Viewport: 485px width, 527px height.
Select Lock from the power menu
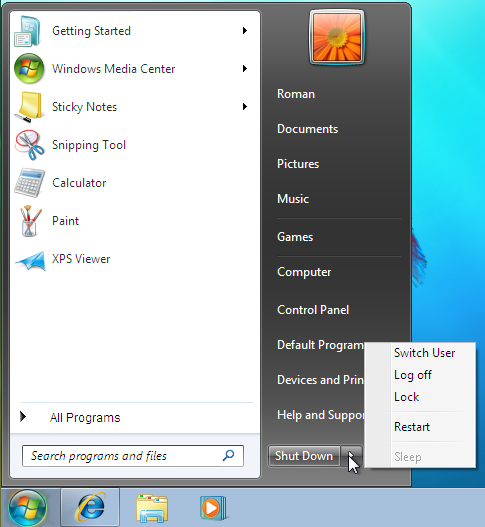407,397
